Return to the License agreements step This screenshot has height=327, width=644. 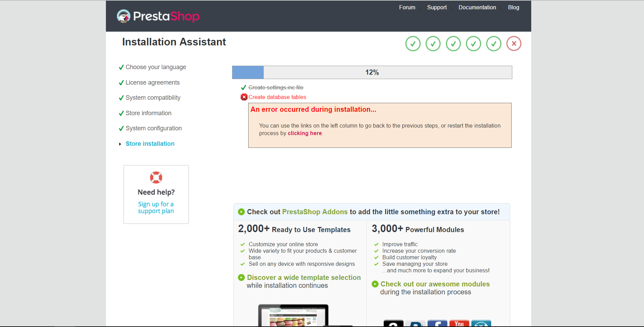pyautogui.click(x=153, y=83)
